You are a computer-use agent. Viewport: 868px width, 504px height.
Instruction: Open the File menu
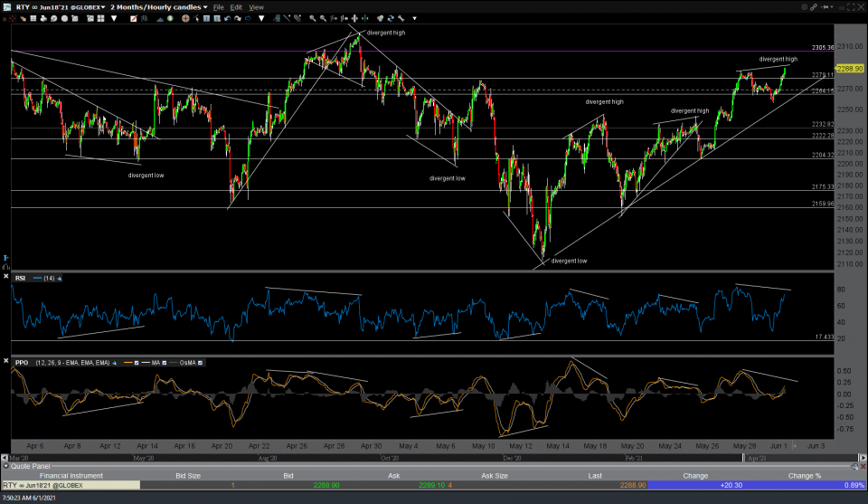pos(218,6)
